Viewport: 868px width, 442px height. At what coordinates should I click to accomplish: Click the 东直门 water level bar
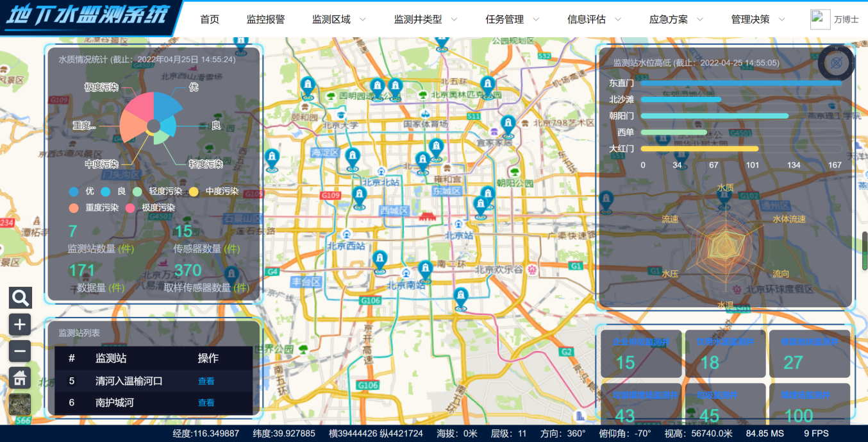click(741, 83)
